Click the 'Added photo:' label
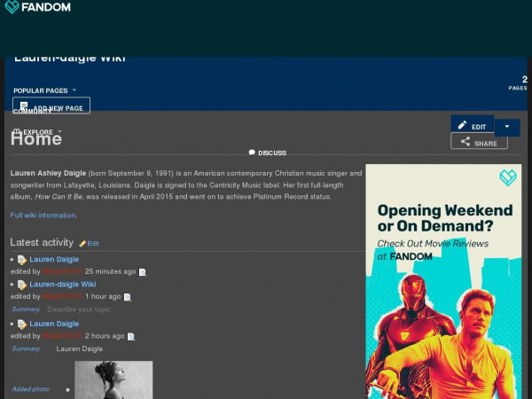 click(31, 389)
